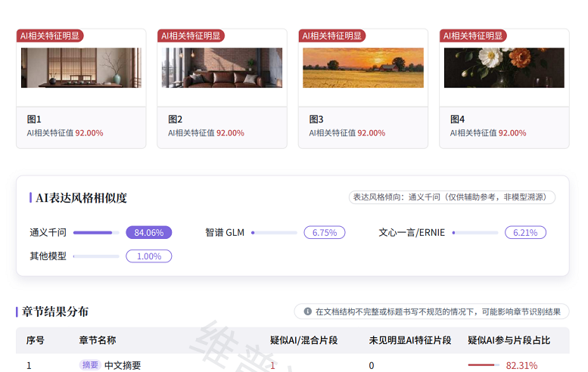The image size is (588, 372).
Task: Click the 文心一言/ERNIE similarity bar
Action: click(475, 233)
